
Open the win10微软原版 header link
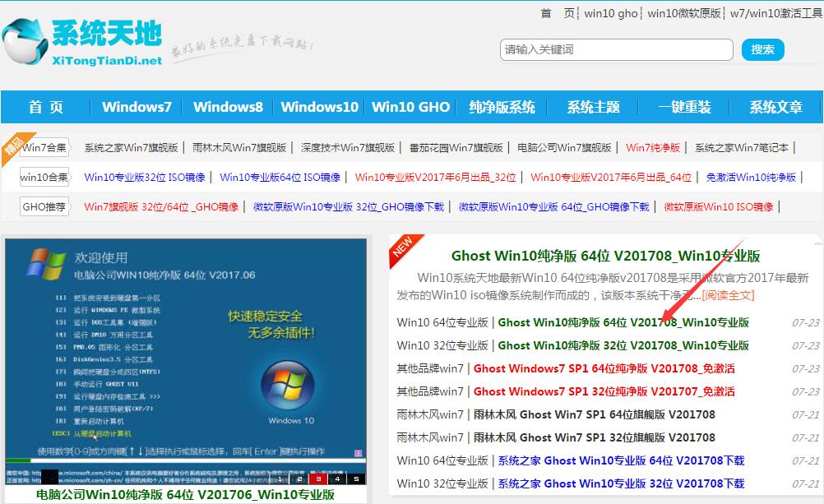point(683,13)
